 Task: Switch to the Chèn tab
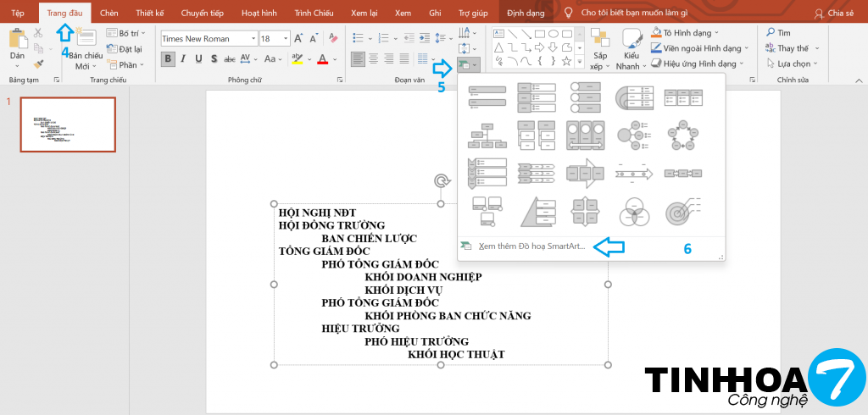(x=108, y=13)
